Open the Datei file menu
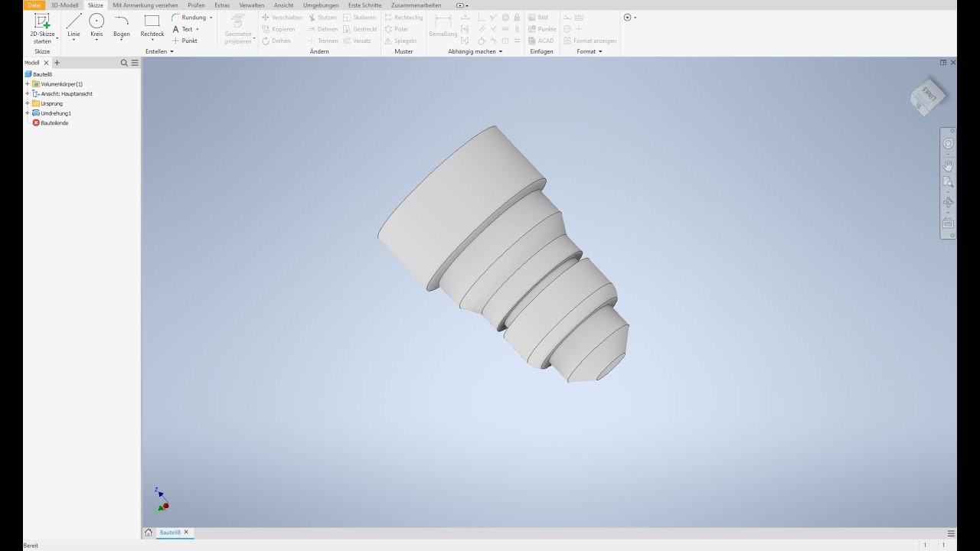The image size is (980, 551). coord(34,5)
